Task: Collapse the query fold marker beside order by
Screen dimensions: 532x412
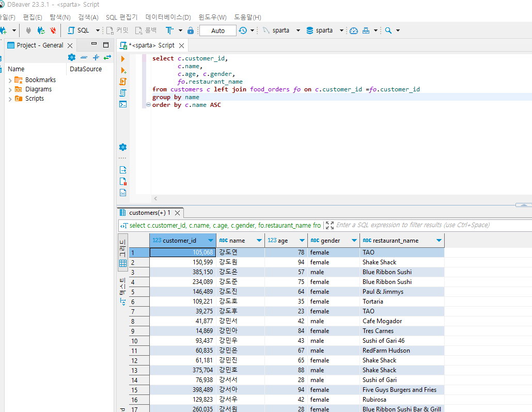Action: pyautogui.click(x=148, y=105)
